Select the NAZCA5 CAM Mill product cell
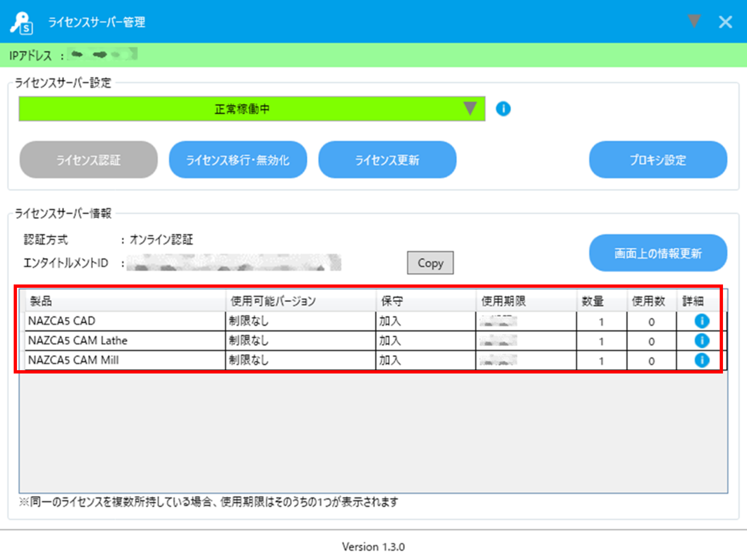747x560 pixels. (x=125, y=360)
